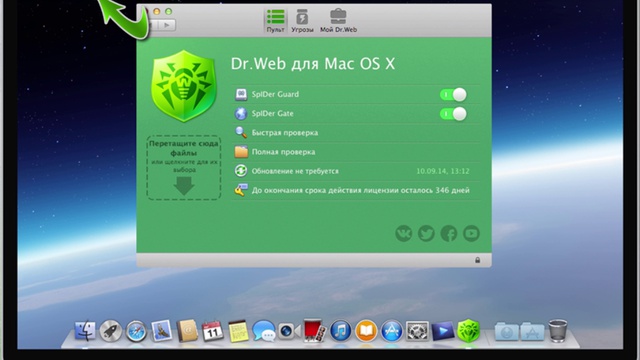Open Photo Booth from the dock
The image size is (640, 360).
[315, 331]
